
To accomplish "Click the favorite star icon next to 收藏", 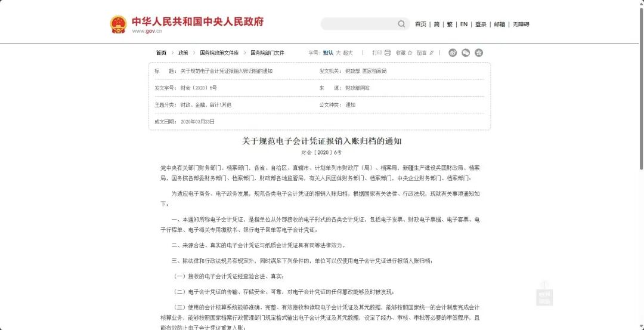I will [410, 53].
